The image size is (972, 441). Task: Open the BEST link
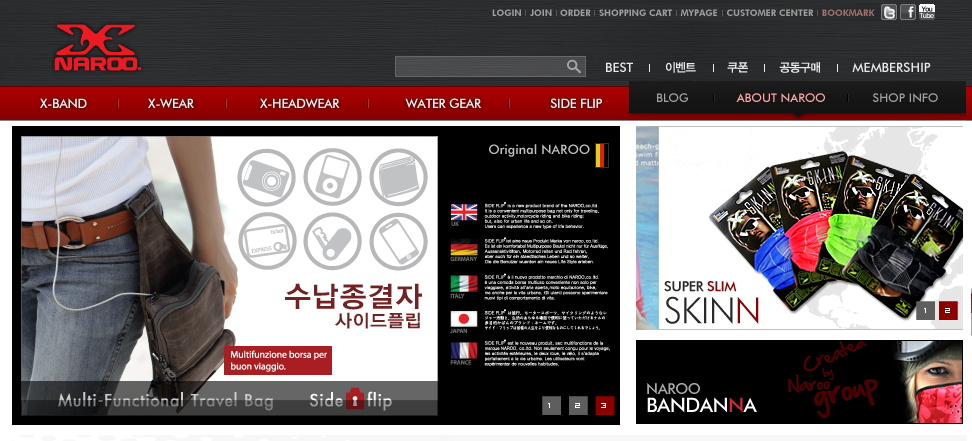click(619, 68)
